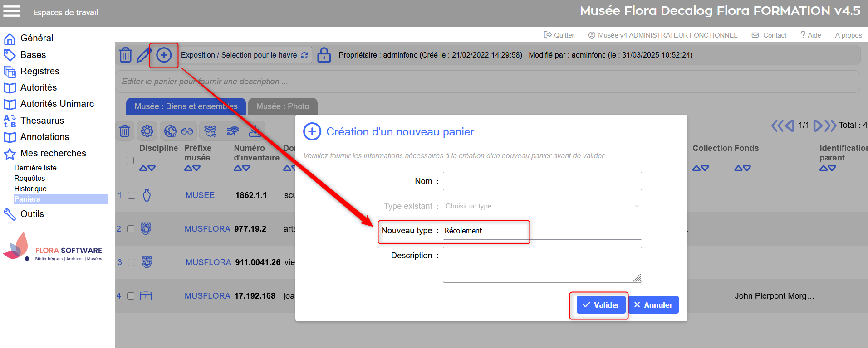Click the plus icon to create a basket

[164, 55]
